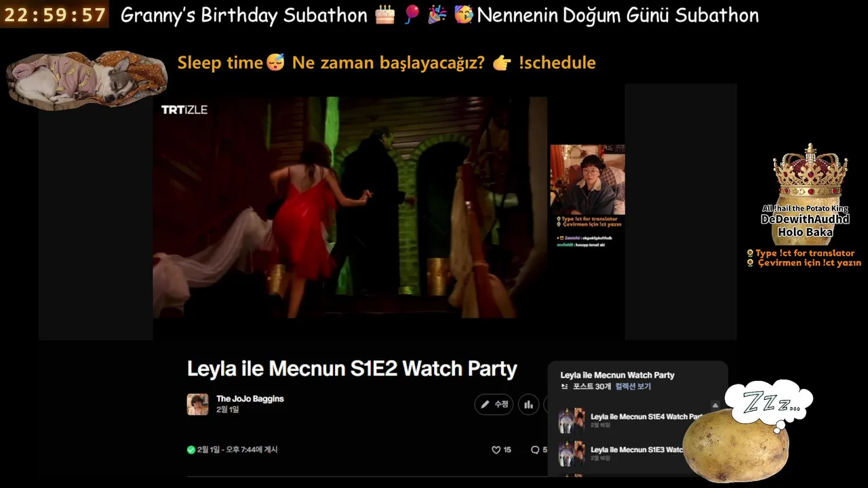Viewport: 868px width, 488px height.
Task: Click the green published check icon
Action: coord(191,449)
